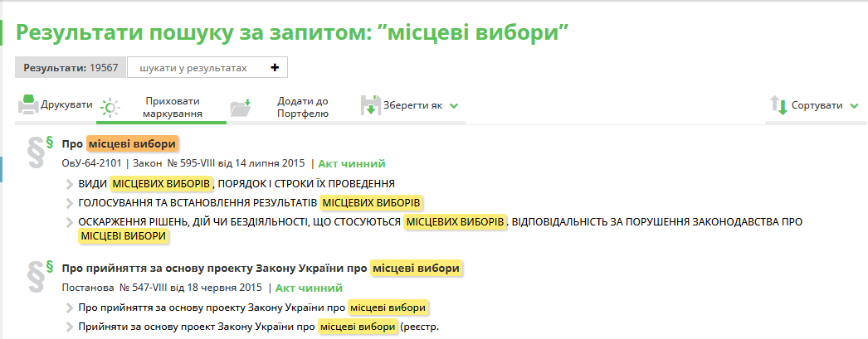Open the Сортувати dropdown arrow
868x339 pixels.
click(x=852, y=106)
